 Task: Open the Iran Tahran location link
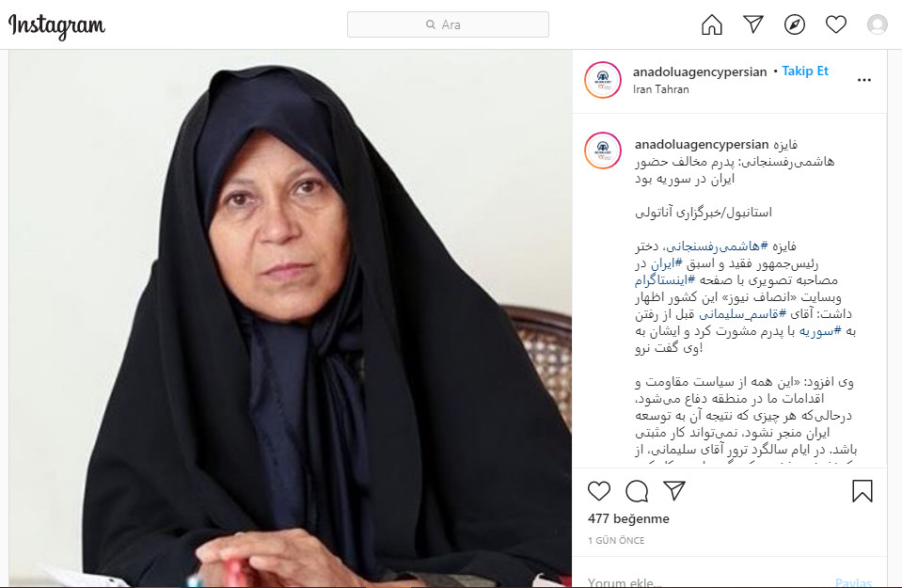click(661, 89)
